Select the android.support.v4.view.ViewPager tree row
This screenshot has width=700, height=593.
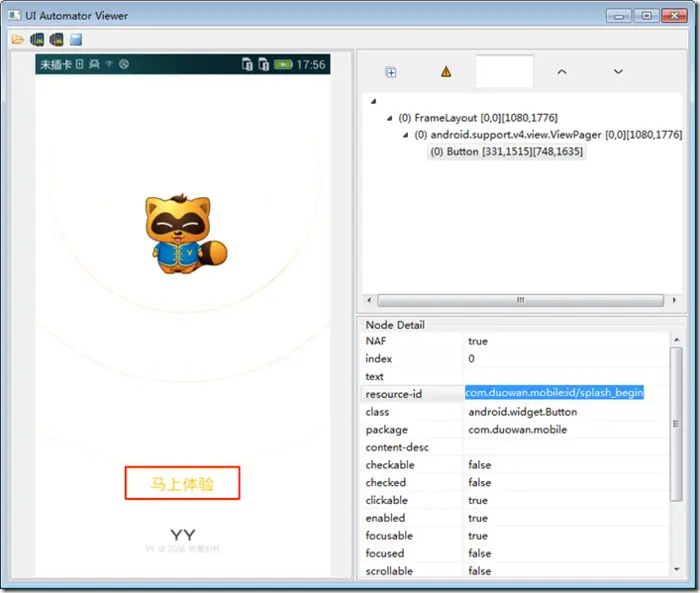pyautogui.click(x=548, y=135)
